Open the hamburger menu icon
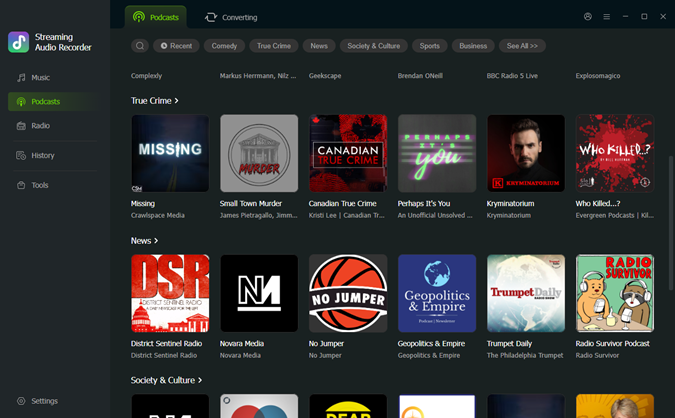Image resolution: width=675 pixels, height=418 pixels. coord(607,16)
